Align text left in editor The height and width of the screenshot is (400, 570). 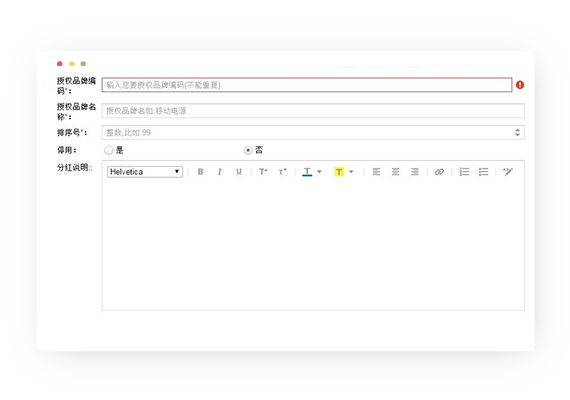click(376, 172)
